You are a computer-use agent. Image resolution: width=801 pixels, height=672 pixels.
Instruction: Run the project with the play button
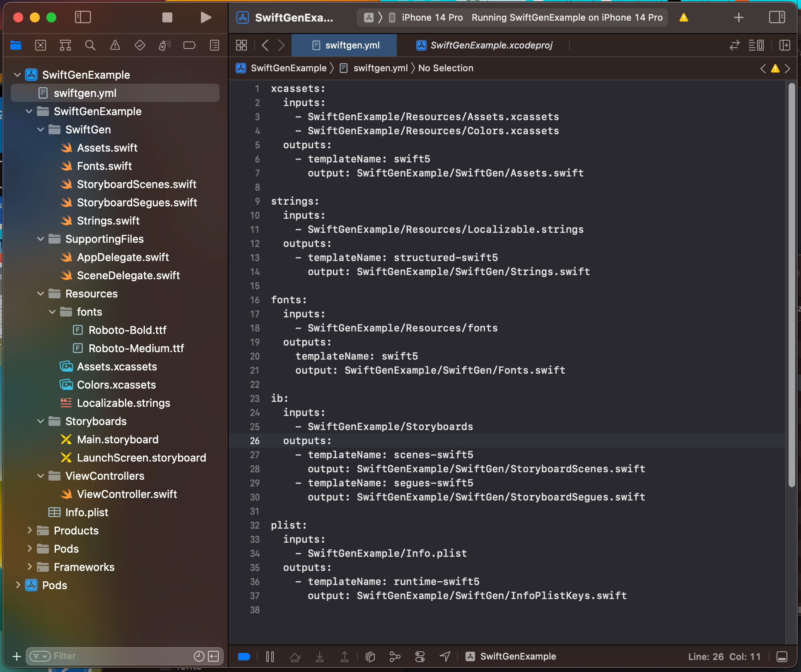tap(206, 17)
